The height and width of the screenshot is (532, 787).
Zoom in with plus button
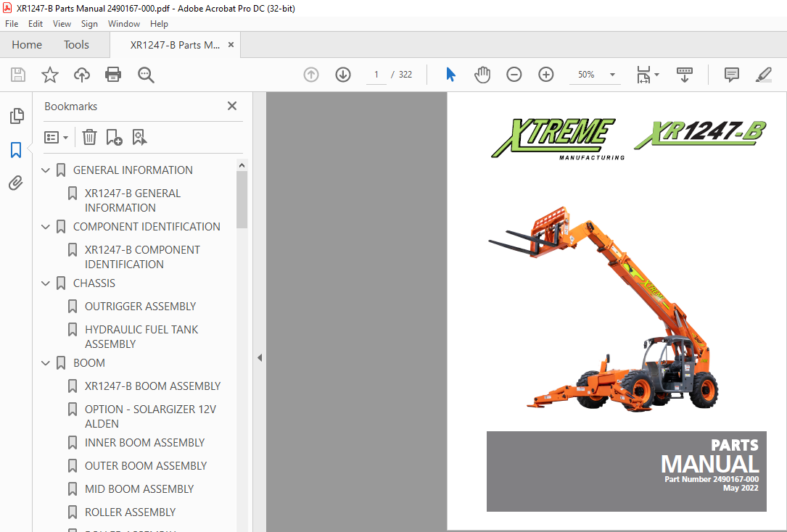pyautogui.click(x=546, y=75)
